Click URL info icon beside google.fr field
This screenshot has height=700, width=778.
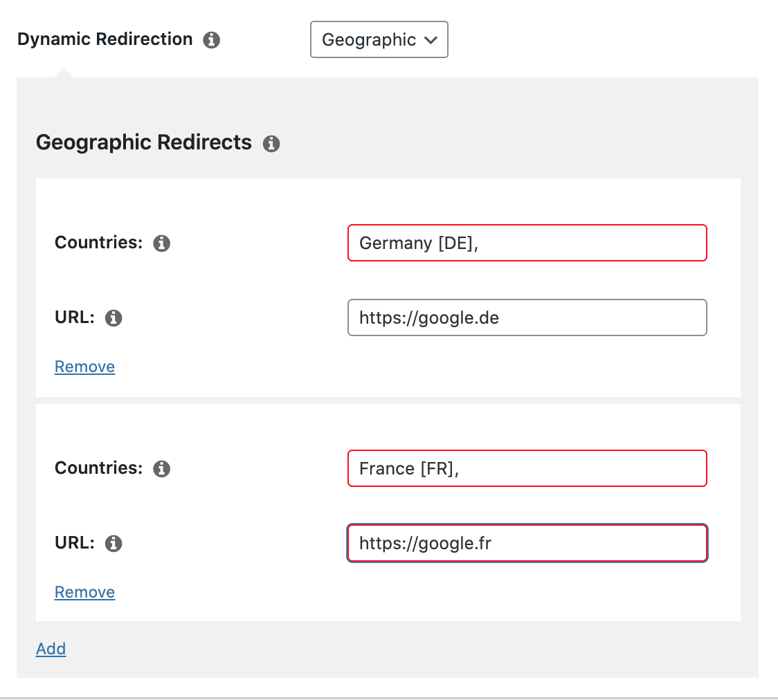pos(114,544)
